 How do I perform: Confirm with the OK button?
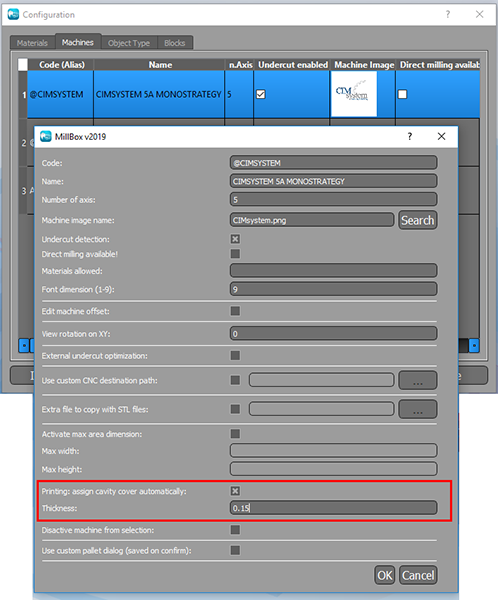[x=385, y=575]
